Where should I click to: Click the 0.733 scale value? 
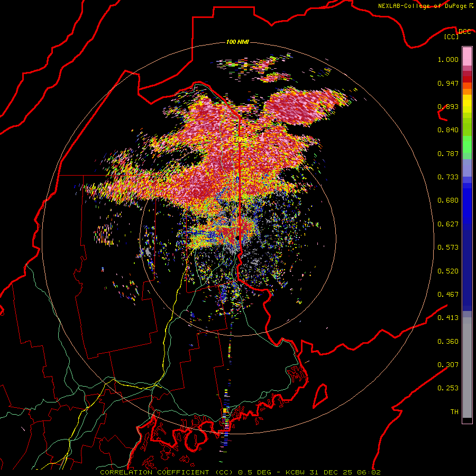click(448, 177)
